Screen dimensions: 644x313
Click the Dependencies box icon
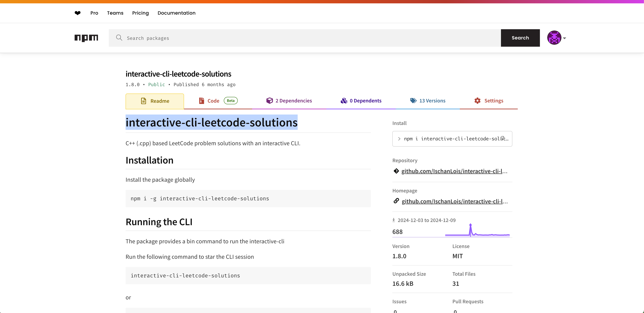tap(269, 101)
